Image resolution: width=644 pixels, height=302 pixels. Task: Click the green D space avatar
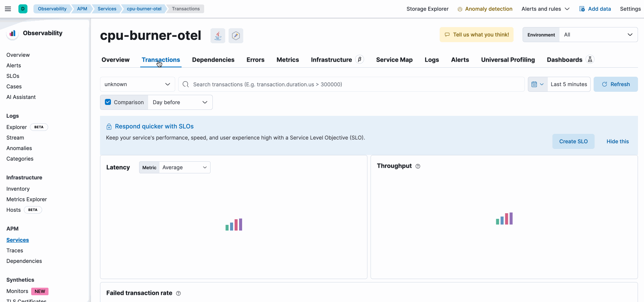tap(23, 9)
